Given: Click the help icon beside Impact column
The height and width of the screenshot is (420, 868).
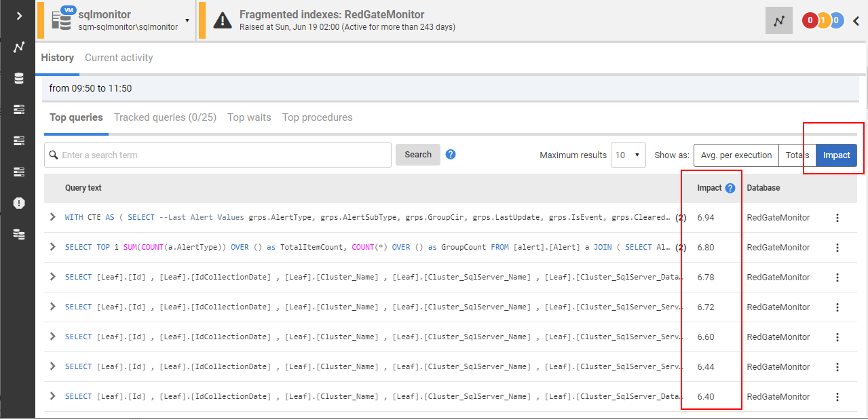Looking at the screenshot, I should pyautogui.click(x=730, y=188).
